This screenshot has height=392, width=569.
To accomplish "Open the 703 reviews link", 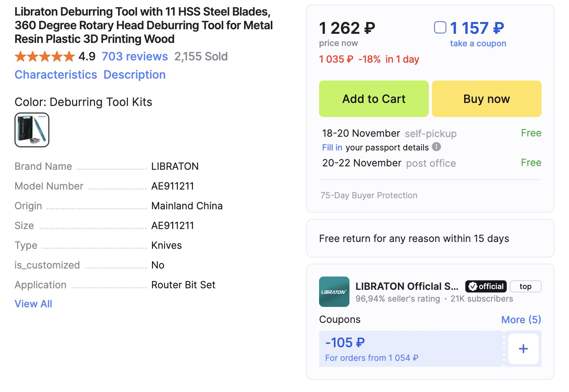I will (134, 57).
